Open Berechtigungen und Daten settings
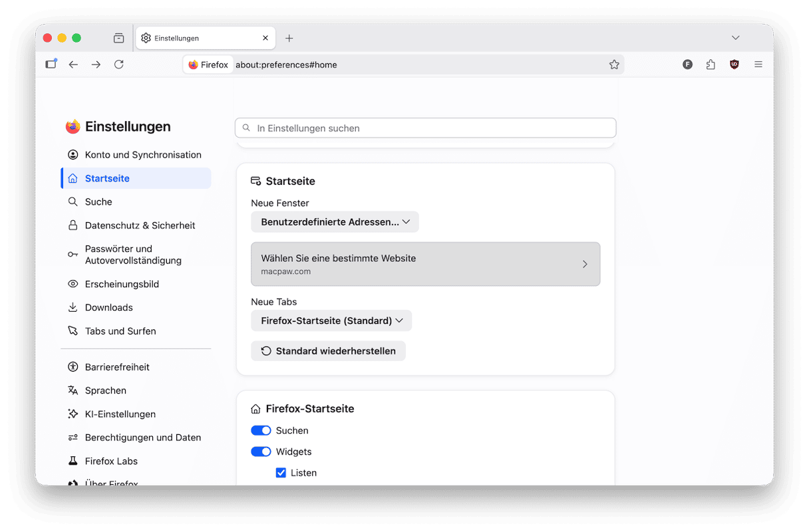The width and height of the screenshot is (809, 532). point(136,438)
